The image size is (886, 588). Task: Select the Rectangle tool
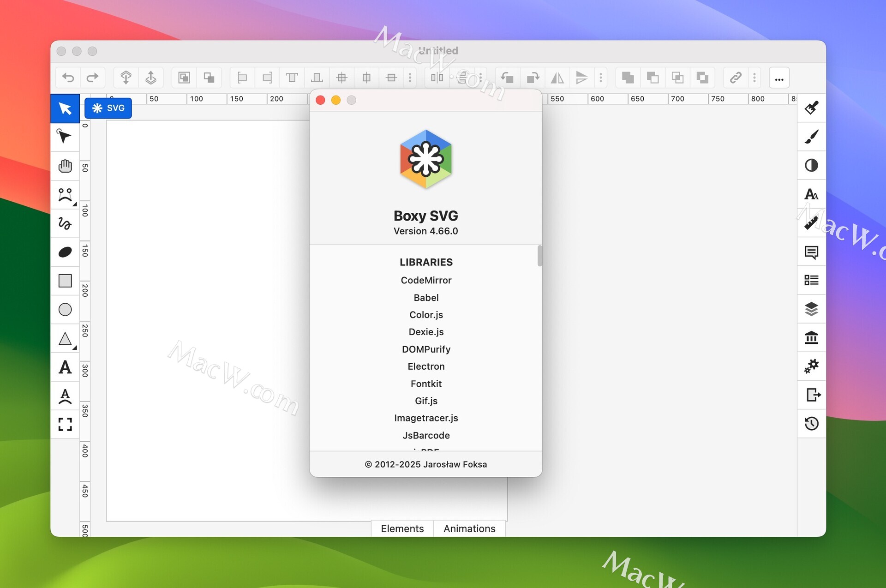65,281
